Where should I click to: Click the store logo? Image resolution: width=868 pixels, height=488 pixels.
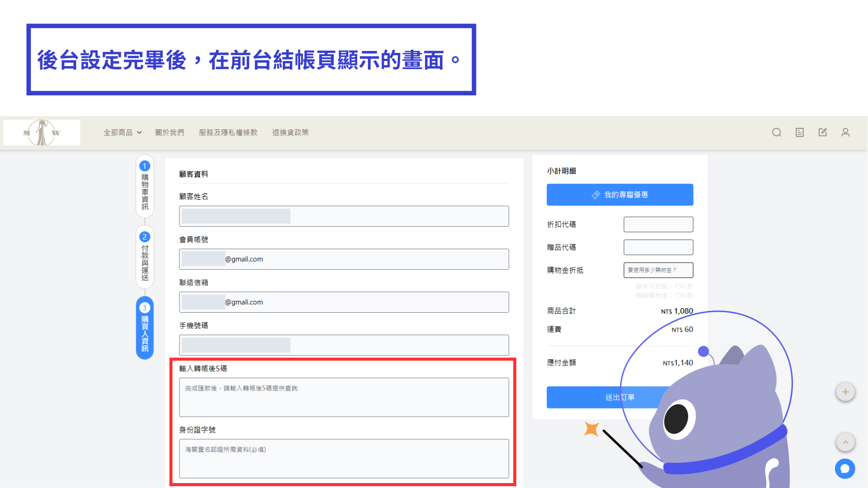click(x=42, y=132)
